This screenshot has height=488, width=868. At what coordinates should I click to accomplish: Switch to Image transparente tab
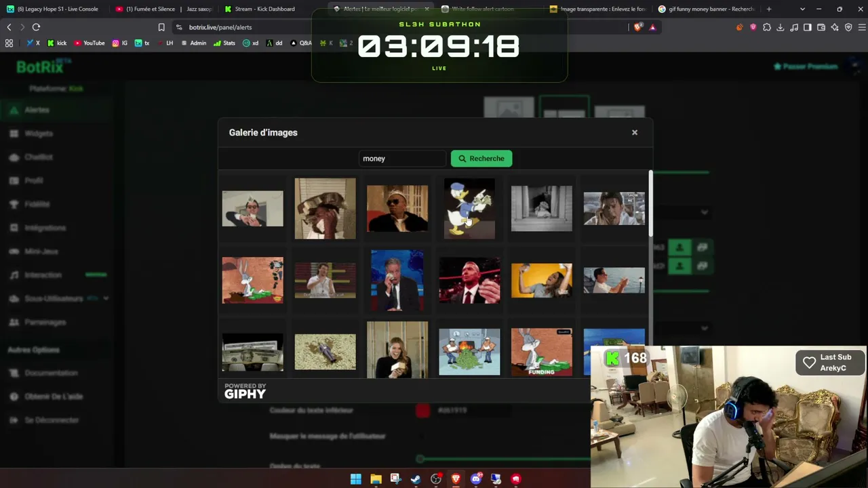click(598, 9)
